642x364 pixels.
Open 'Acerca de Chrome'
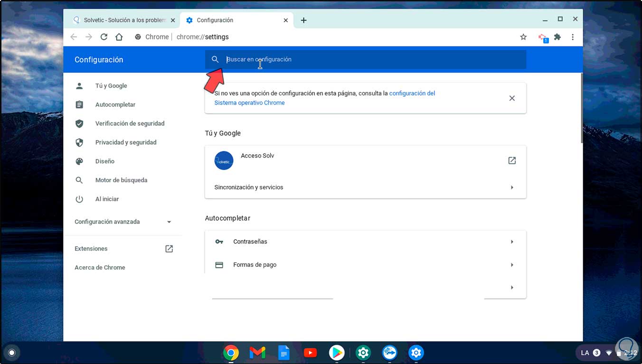point(100,268)
